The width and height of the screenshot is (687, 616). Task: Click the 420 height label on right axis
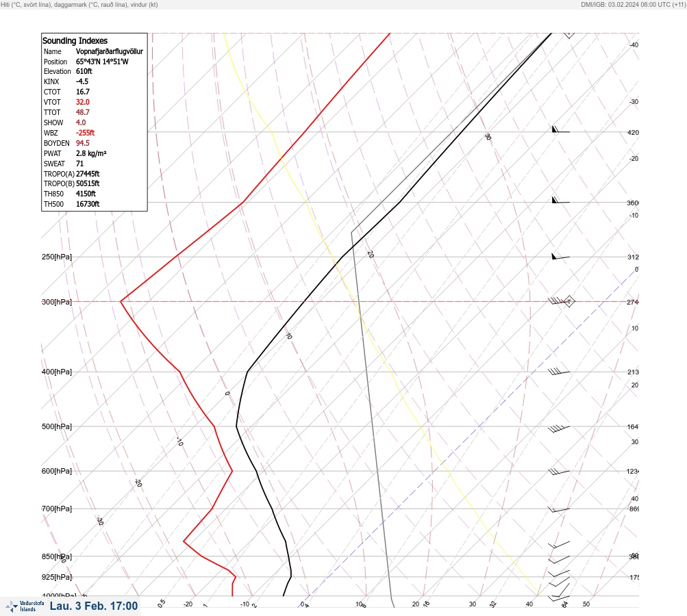(633, 132)
